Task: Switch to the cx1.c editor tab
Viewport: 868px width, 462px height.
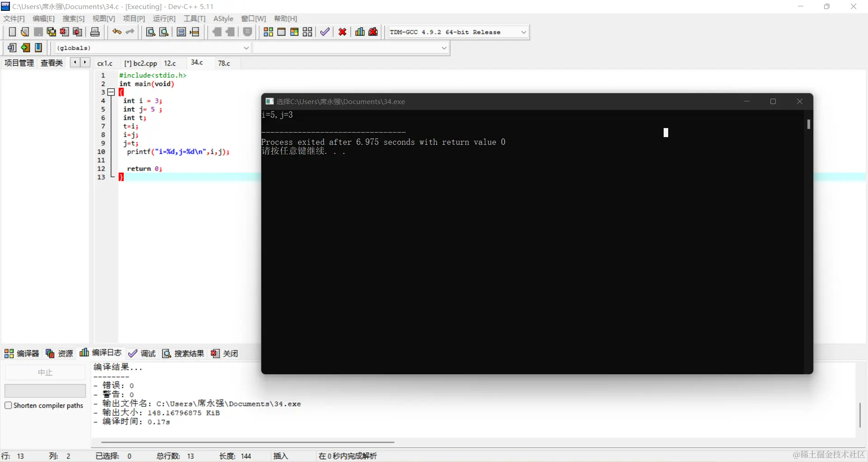Action: 105,63
